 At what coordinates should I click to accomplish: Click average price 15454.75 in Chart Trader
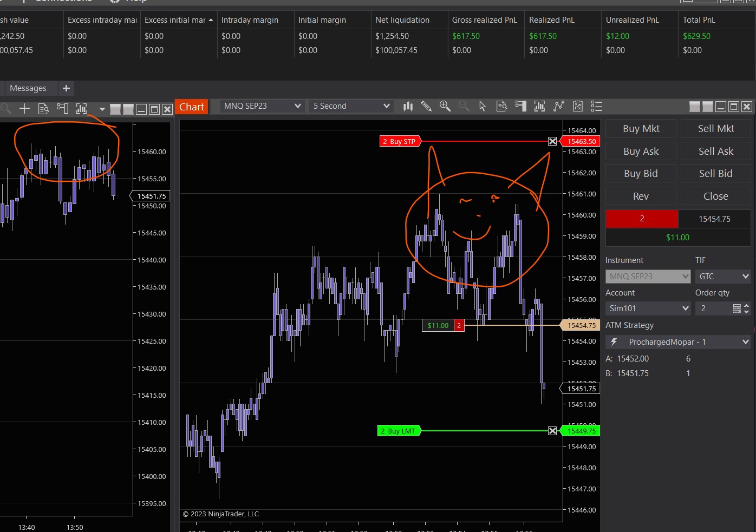(714, 219)
